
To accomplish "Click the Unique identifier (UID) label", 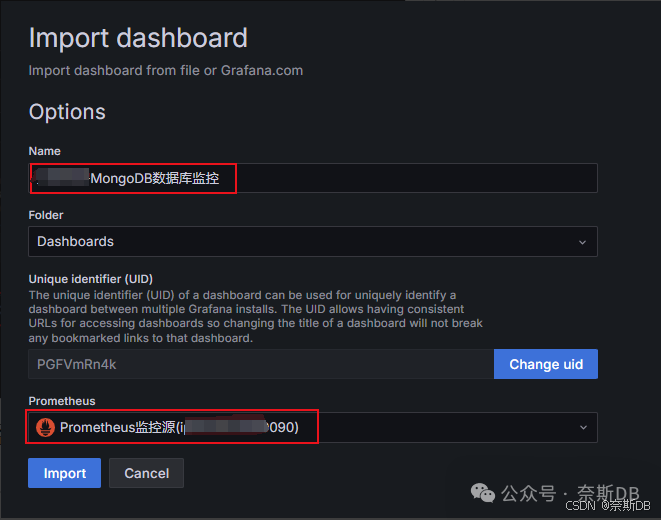I will 91,279.
